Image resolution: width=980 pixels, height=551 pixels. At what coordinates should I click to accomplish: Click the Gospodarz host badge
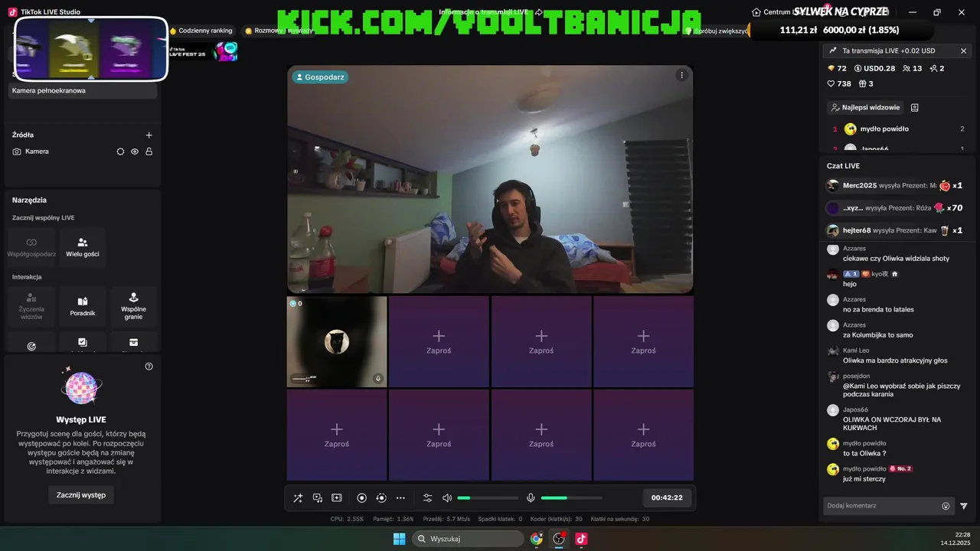320,77
